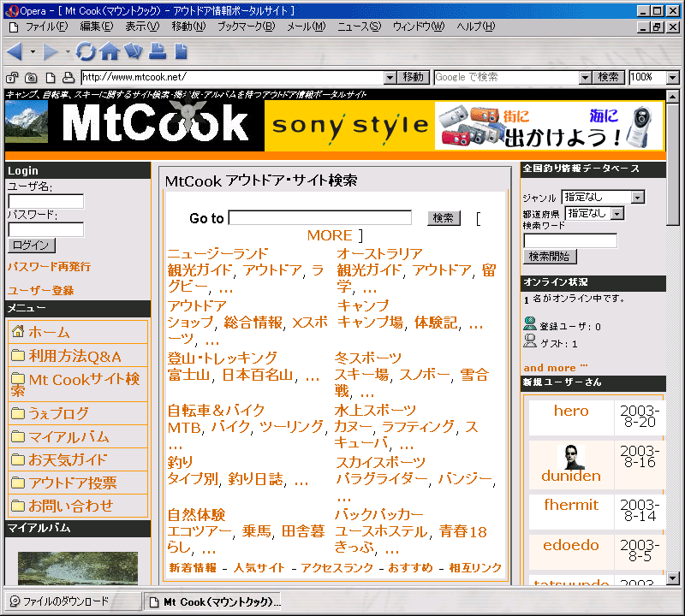Click the large blue Print icon
The width and height of the screenshot is (685, 616).
coord(158,51)
